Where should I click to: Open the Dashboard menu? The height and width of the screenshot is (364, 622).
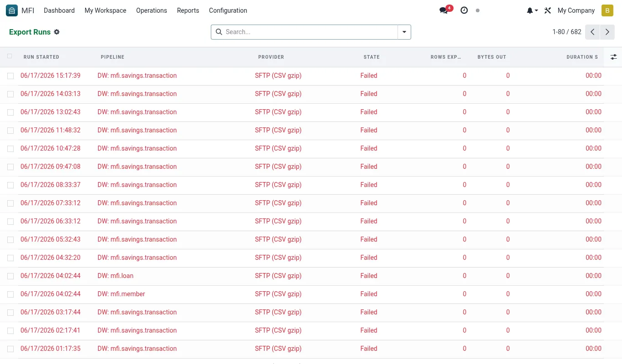pos(59,10)
